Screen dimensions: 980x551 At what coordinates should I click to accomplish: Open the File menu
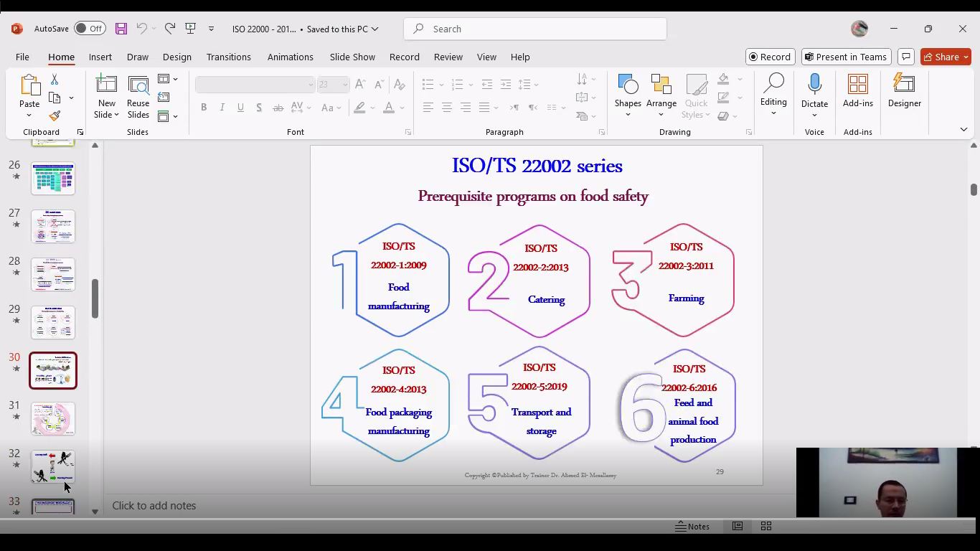[22, 57]
